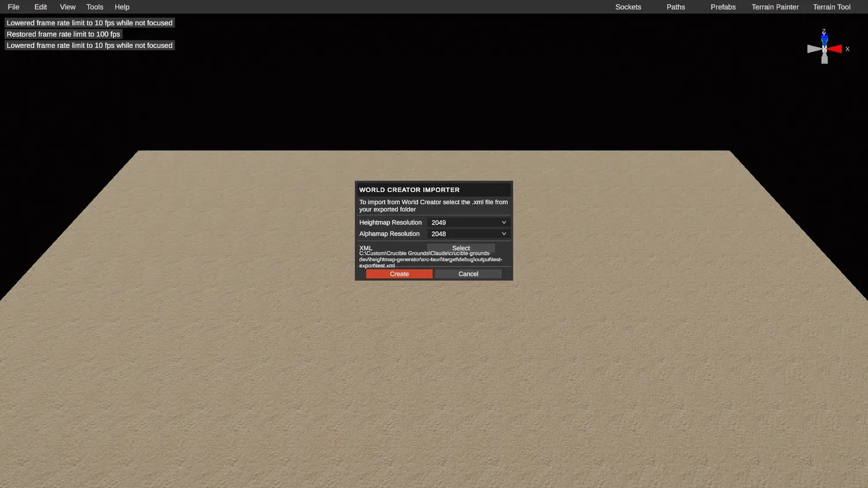The height and width of the screenshot is (488, 868).
Task: Open the Terrain Tool
Action: point(832,7)
